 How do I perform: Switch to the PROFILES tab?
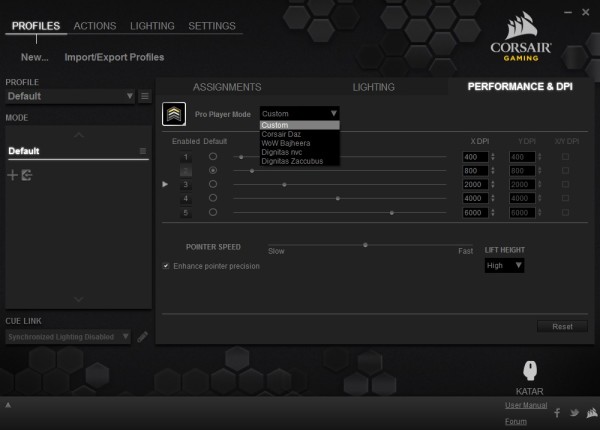point(36,26)
